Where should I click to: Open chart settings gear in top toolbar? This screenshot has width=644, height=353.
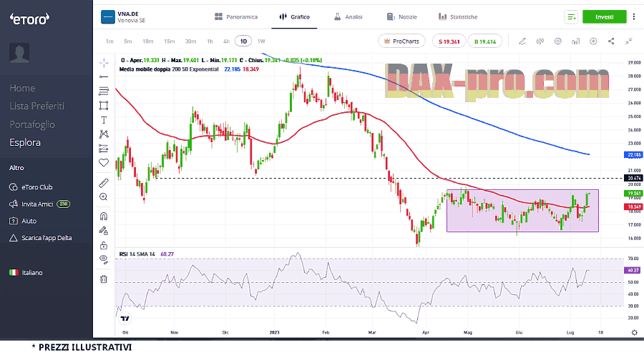pos(557,41)
